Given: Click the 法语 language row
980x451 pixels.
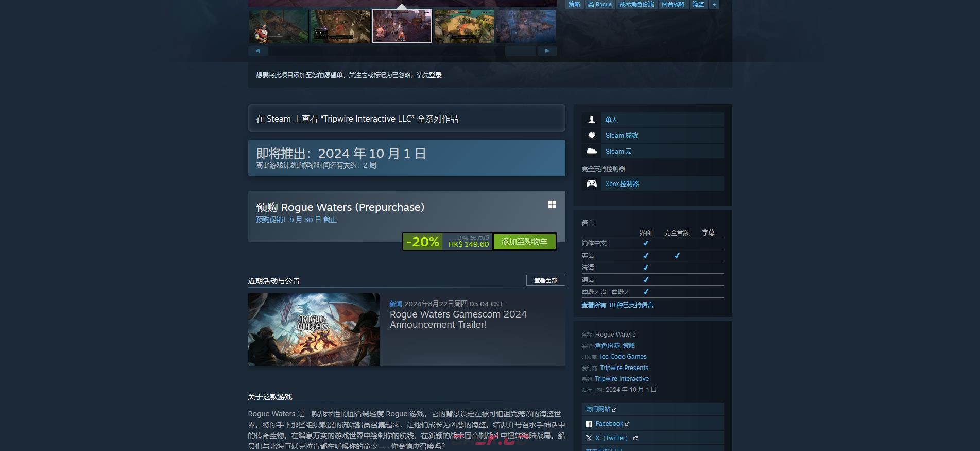Looking at the screenshot, I should point(652,268).
